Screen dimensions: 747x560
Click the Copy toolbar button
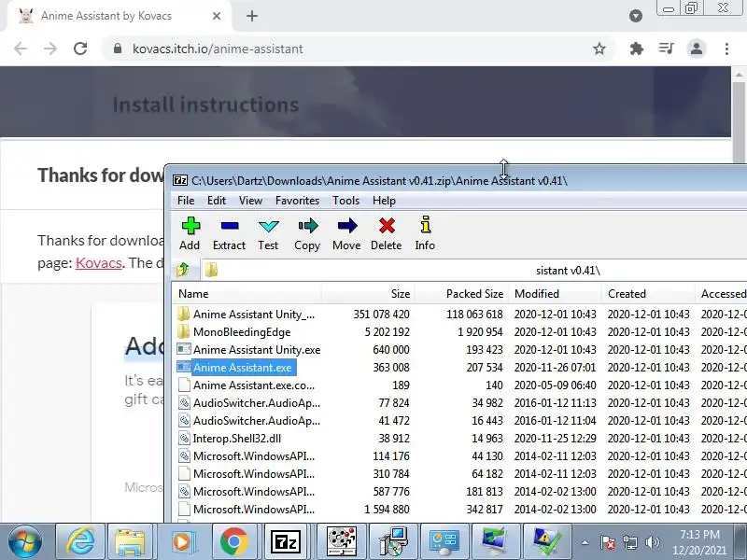coord(307,233)
